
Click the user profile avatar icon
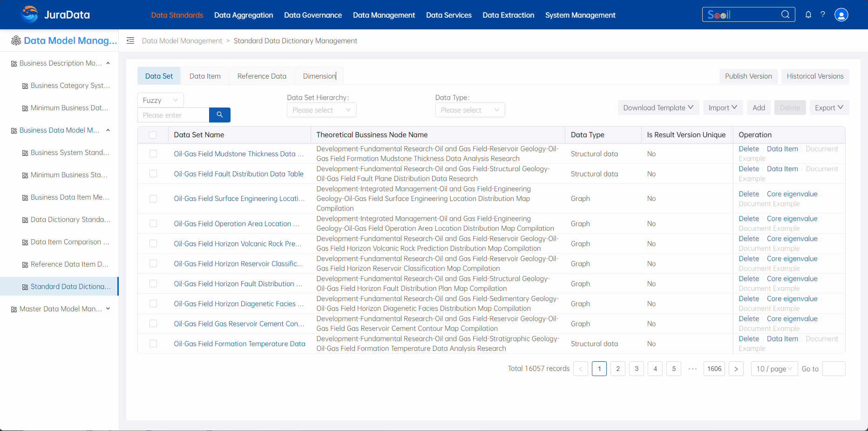pyautogui.click(x=841, y=15)
